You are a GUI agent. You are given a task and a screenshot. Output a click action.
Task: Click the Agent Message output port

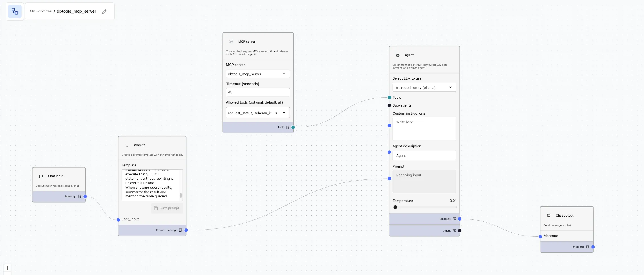click(x=459, y=219)
